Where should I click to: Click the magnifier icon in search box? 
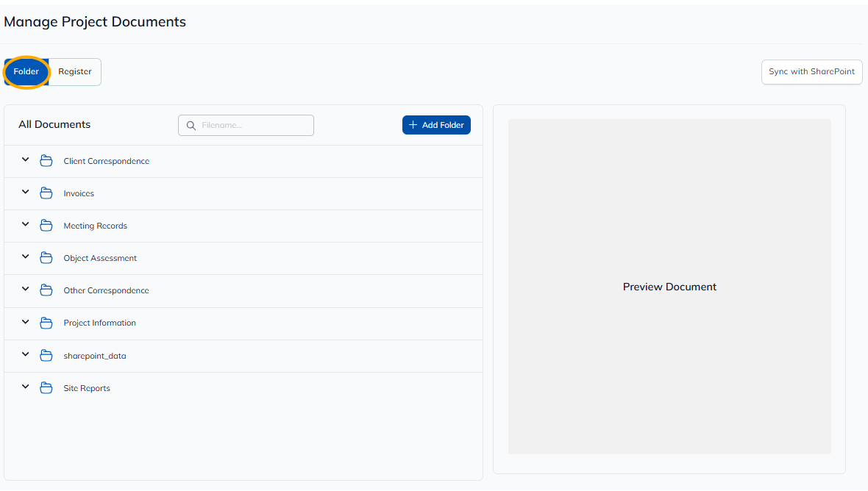click(x=191, y=126)
